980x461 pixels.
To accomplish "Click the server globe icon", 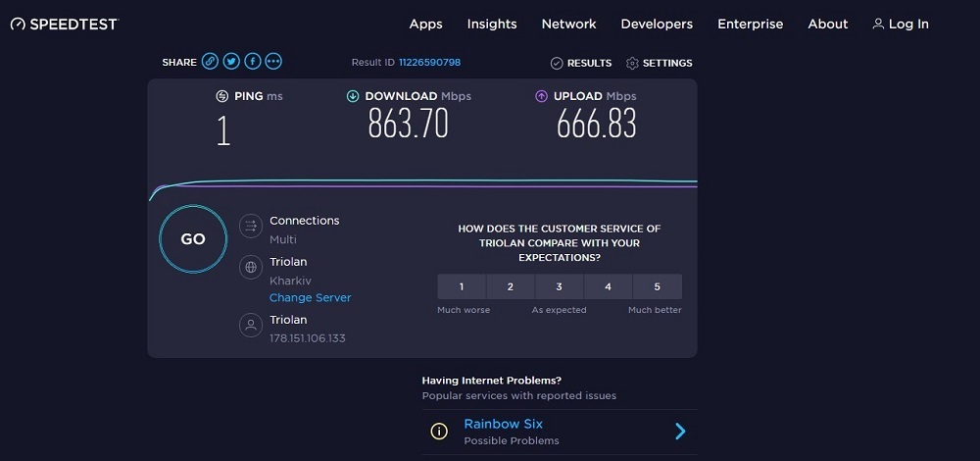I will pos(251,267).
